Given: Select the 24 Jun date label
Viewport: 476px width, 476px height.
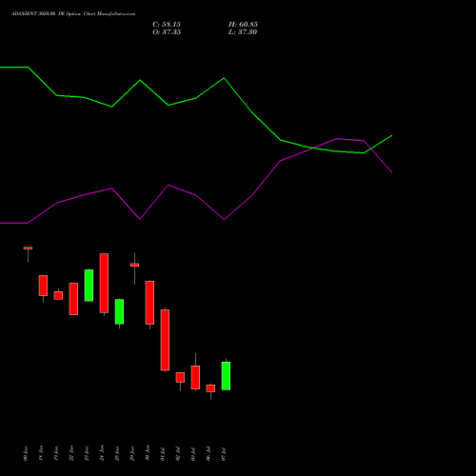Looking at the screenshot, I should (102, 453).
